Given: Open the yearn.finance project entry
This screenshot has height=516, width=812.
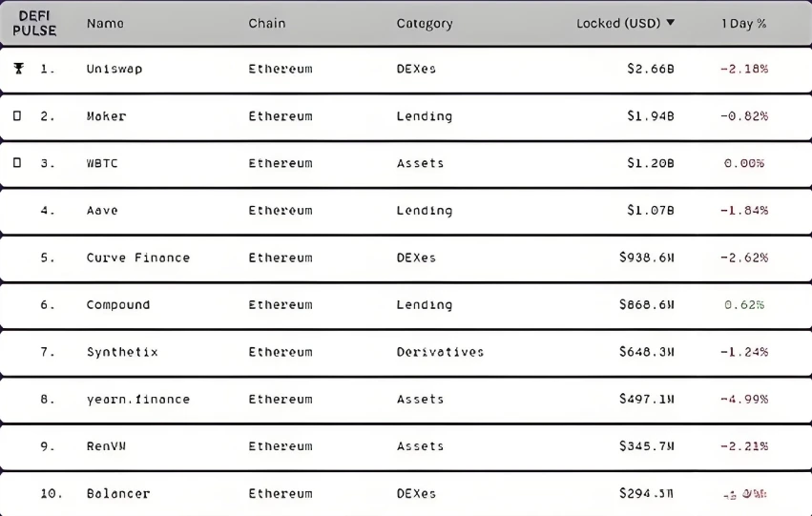Looking at the screenshot, I should pyautogui.click(x=138, y=399).
